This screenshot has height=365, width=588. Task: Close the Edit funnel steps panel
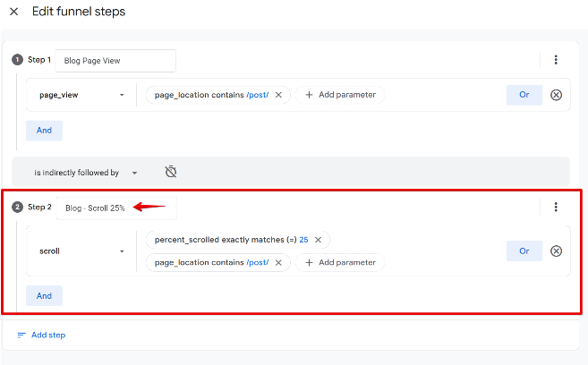(14, 12)
